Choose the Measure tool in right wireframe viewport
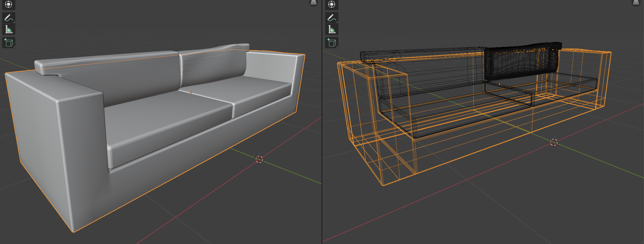Screen dimensions: 644x244 coord(332,30)
